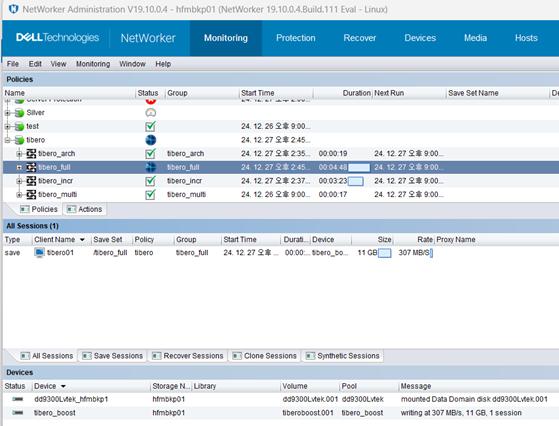Click tibero_boost device status icon

(x=18, y=413)
